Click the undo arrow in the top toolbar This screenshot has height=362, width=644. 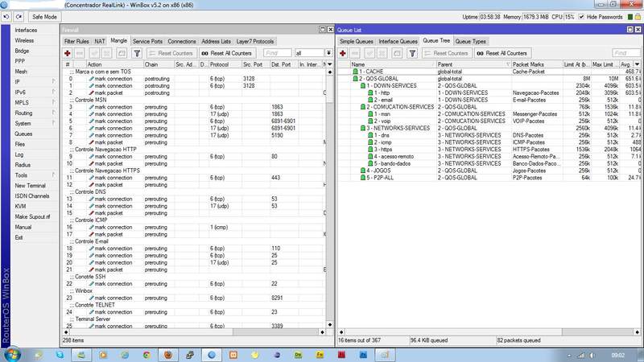click(6, 17)
